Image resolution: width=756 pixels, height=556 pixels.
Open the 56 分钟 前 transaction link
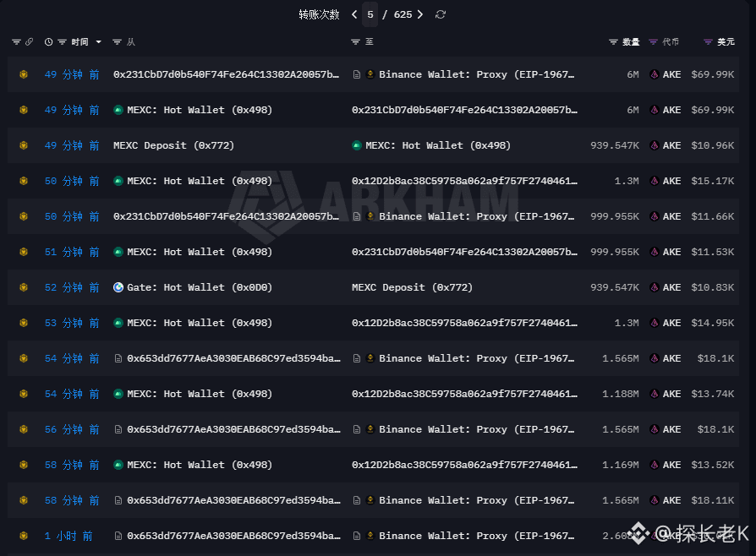pos(72,429)
